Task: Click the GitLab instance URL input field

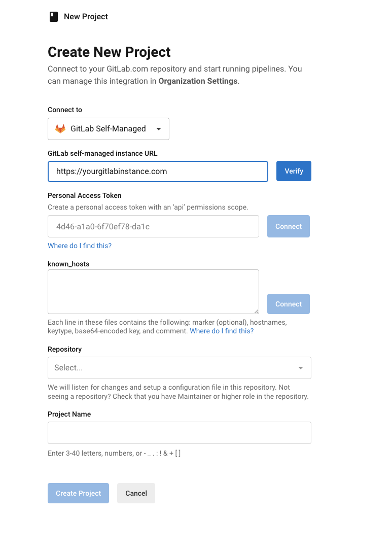Action: pyautogui.click(x=158, y=171)
